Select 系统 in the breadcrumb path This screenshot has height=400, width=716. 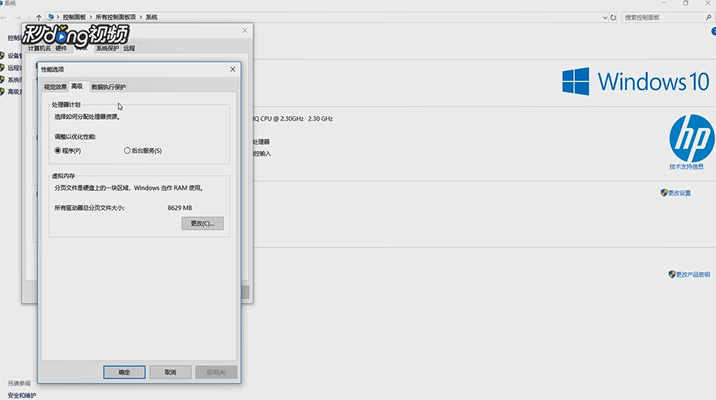[151, 17]
